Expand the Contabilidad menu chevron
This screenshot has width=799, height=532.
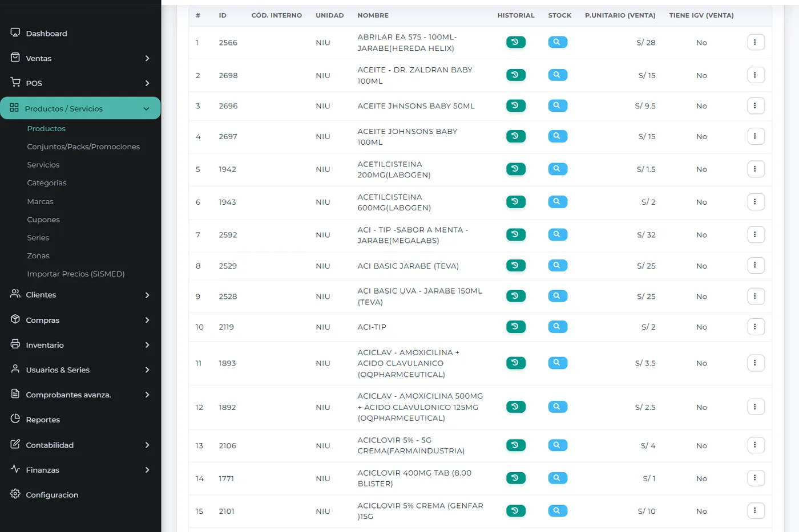pos(147,445)
